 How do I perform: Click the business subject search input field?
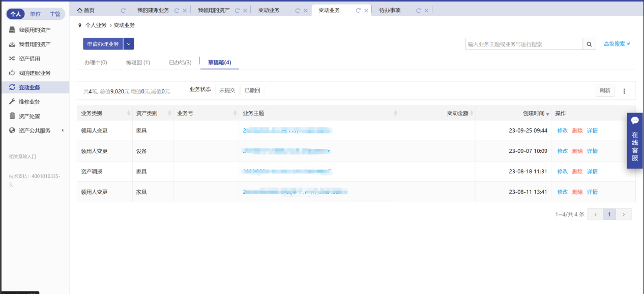[524, 44]
